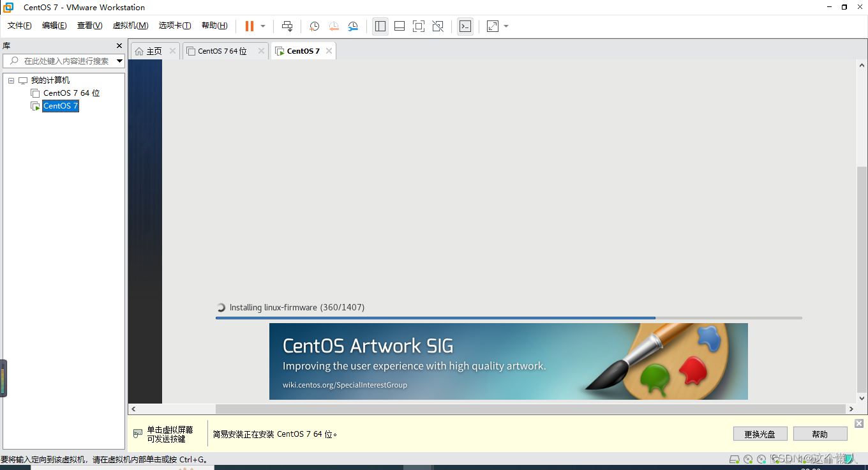
Task: Click the CentOS Artwork SIG banner
Action: pyautogui.click(x=508, y=361)
